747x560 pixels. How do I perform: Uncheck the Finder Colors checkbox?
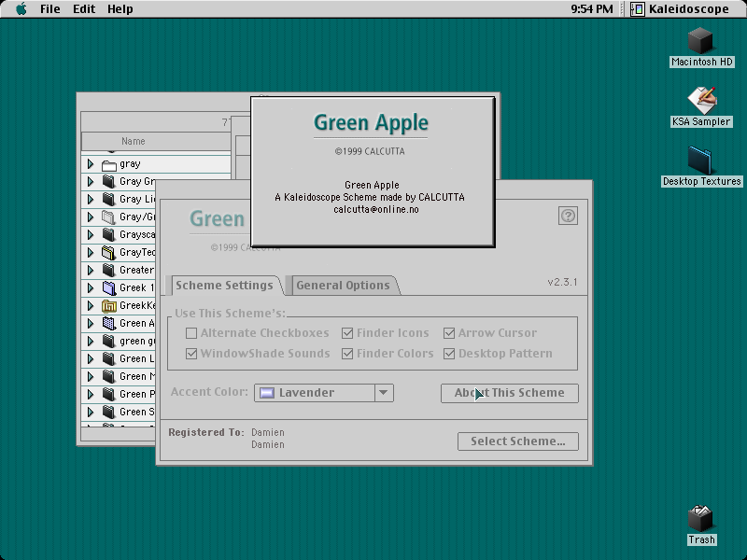347,354
